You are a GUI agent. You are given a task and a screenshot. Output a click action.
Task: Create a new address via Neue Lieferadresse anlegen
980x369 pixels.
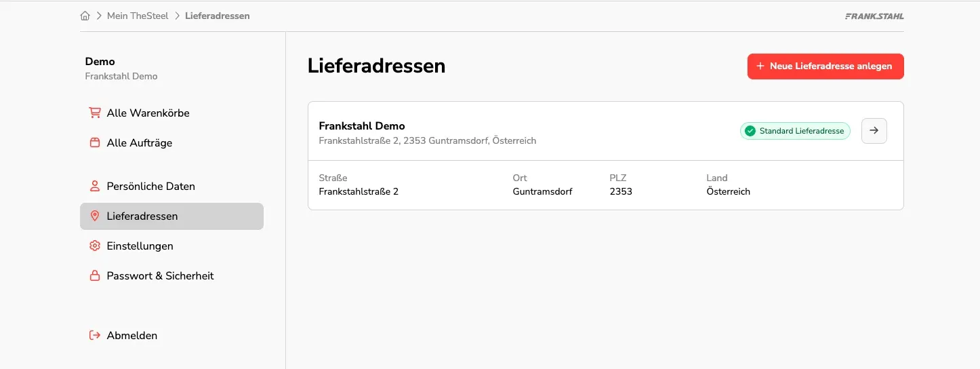[825, 66]
